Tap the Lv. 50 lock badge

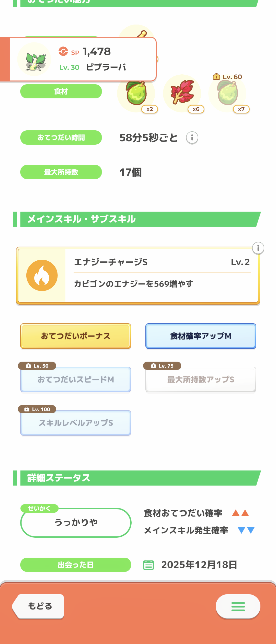click(37, 366)
